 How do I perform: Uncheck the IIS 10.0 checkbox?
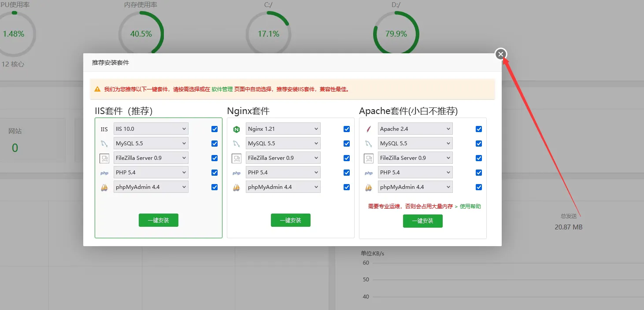215,129
